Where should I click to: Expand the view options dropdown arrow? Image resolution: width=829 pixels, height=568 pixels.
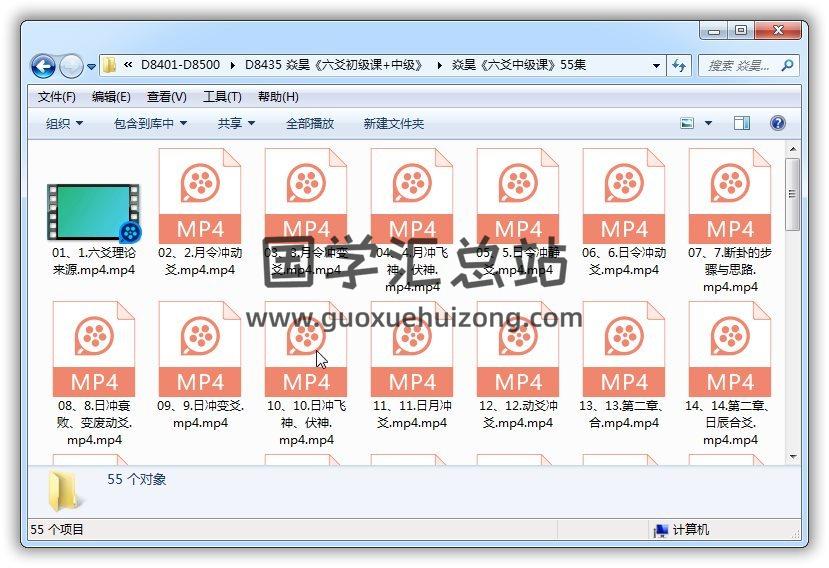pyautogui.click(x=709, y=123)
